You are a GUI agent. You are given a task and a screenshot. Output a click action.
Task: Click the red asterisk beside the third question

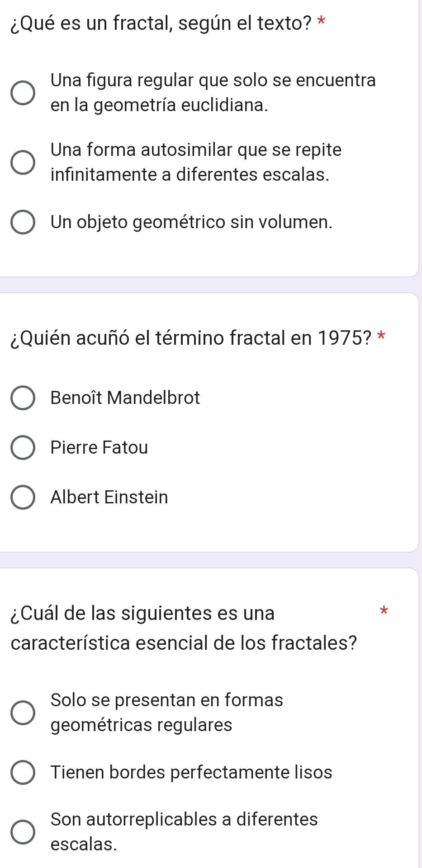pyautogui.click(x=384, y=612)
